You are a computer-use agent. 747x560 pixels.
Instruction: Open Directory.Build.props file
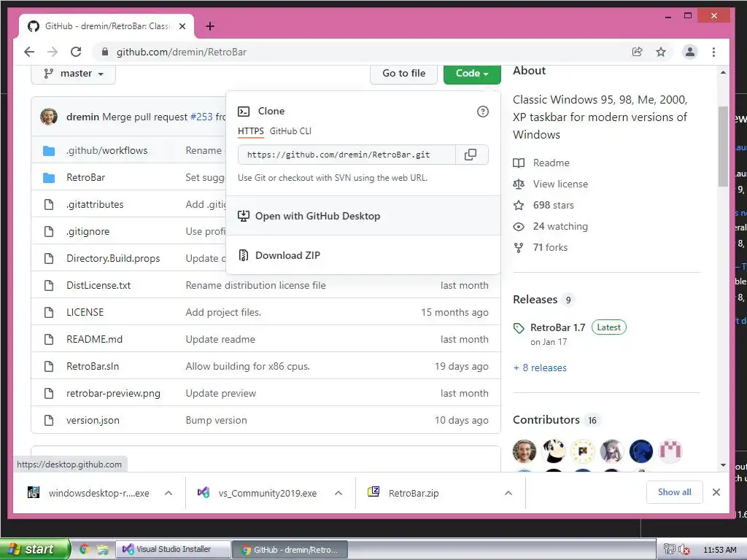113,259
